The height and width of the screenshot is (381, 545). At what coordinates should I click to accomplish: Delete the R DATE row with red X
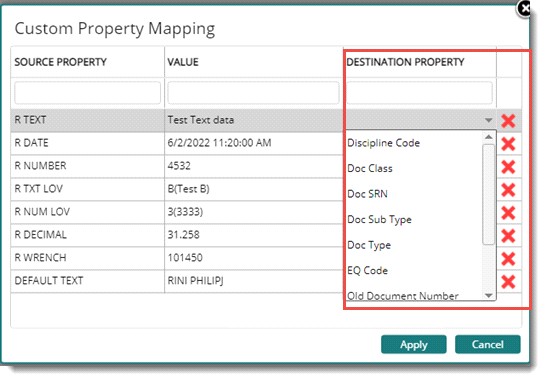click(x=508, y=144)
